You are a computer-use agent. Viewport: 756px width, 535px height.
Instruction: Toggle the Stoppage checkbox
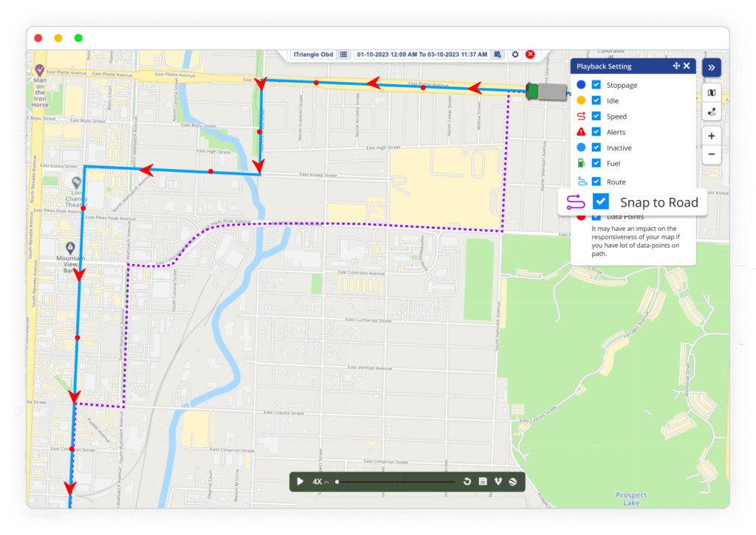tap(597, 85)
